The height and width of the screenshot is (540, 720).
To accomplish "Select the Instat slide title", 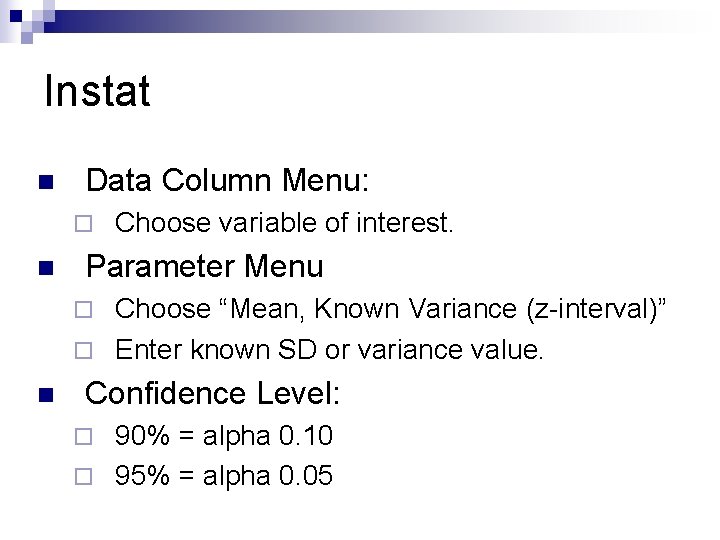I will point(98,92).
